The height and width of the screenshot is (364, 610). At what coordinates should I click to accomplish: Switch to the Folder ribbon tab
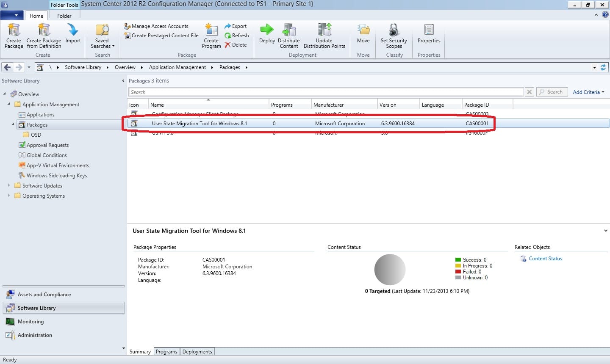[64, 16]
